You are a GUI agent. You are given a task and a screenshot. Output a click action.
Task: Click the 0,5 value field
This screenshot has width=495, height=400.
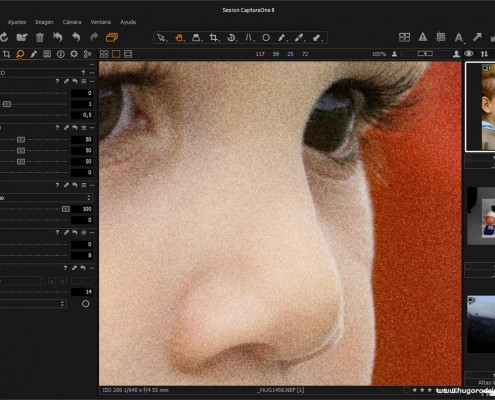pos(82,115)
